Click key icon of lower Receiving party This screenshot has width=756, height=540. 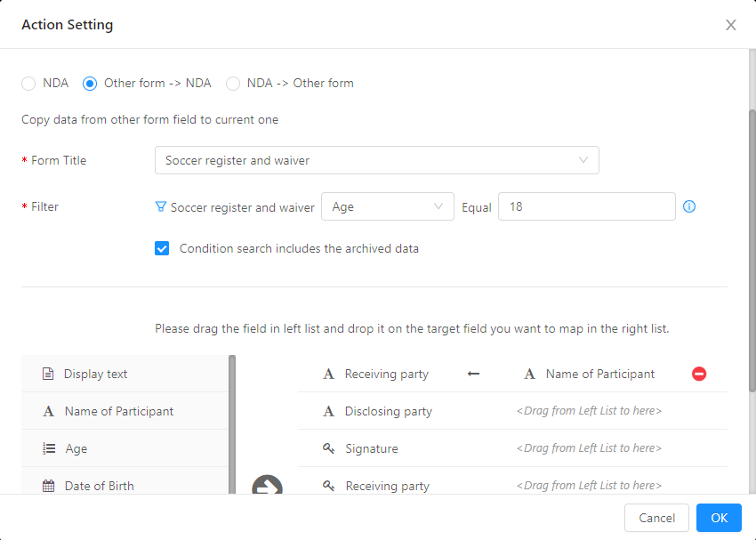[x=328, y=486]
